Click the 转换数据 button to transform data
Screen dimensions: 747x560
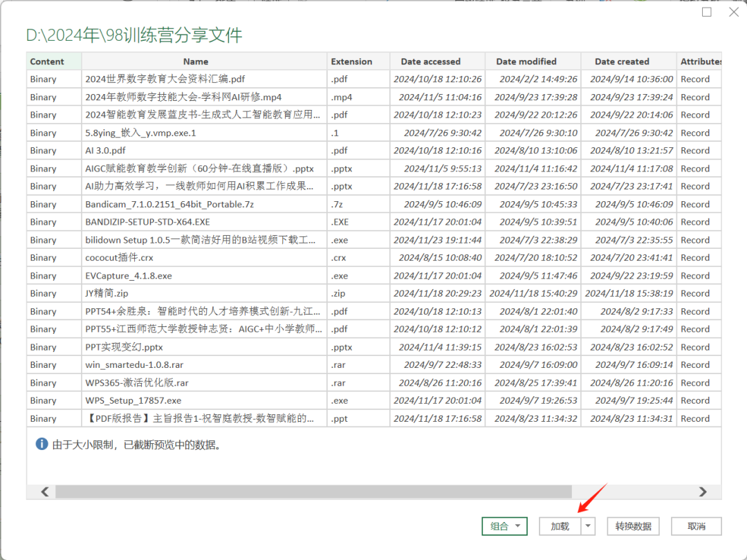pos(632,526)
